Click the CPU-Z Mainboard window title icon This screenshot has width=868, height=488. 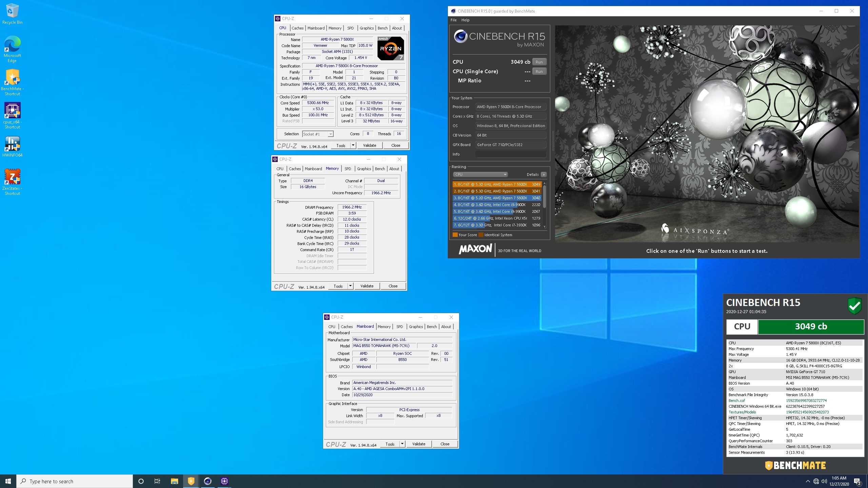point(327,317)
